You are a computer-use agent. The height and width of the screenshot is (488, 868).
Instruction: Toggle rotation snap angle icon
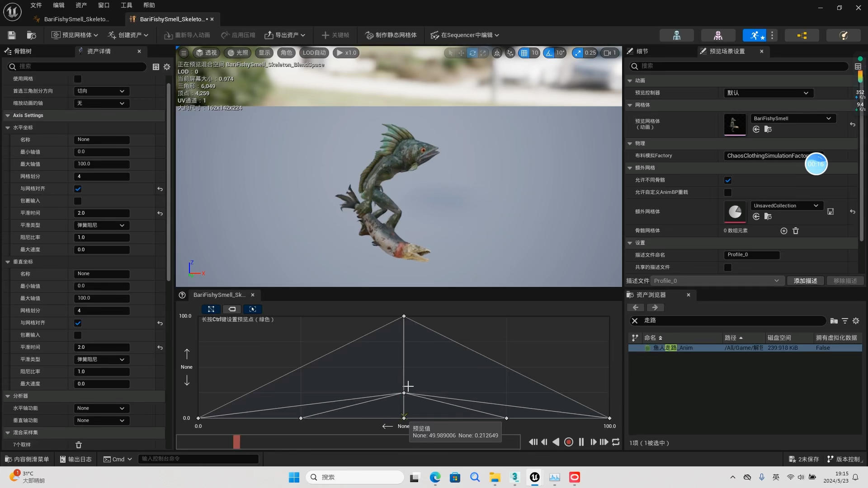pyautogui.click(x=549, y=53)
